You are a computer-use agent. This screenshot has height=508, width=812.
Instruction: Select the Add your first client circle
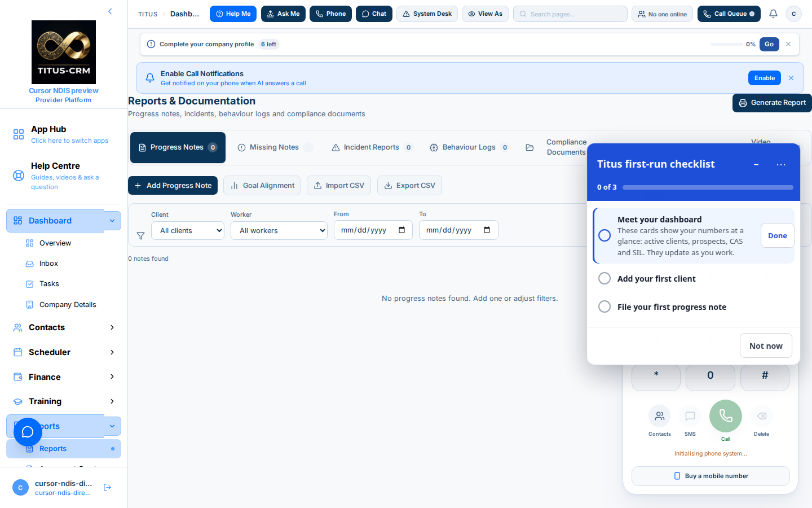point(604,278)
